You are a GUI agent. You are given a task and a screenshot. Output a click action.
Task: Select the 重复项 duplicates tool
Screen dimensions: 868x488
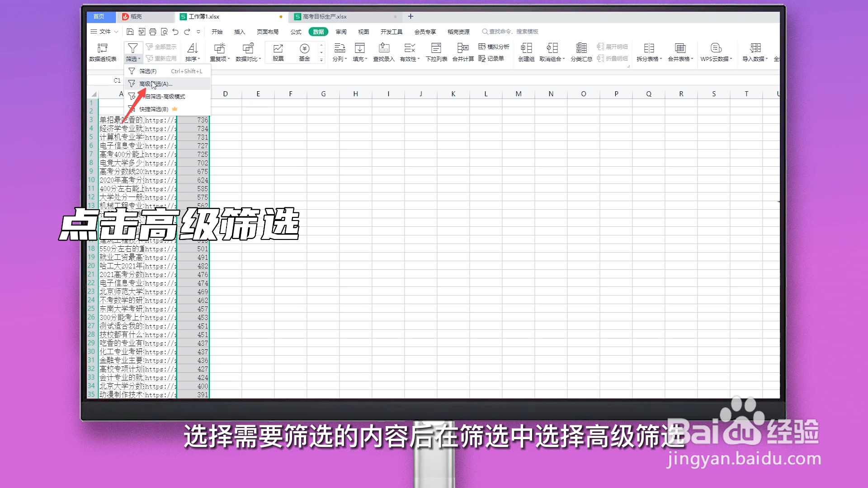(219, 52)
